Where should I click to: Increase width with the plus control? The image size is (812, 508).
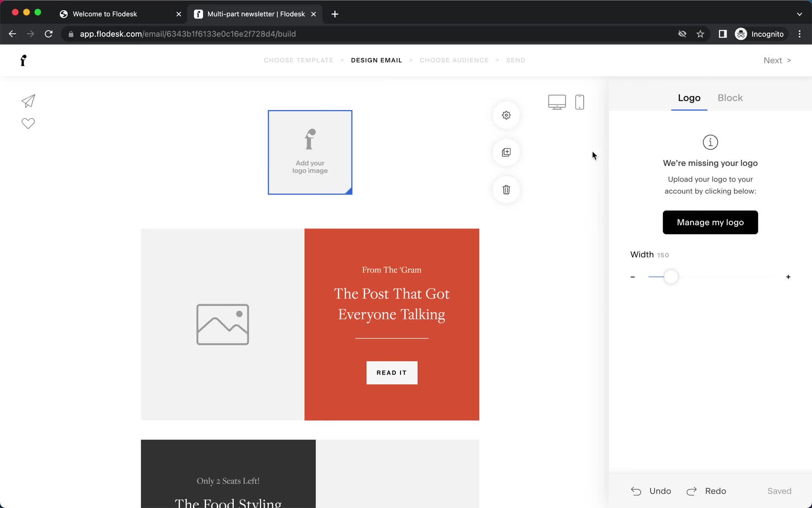click(788, 276)
